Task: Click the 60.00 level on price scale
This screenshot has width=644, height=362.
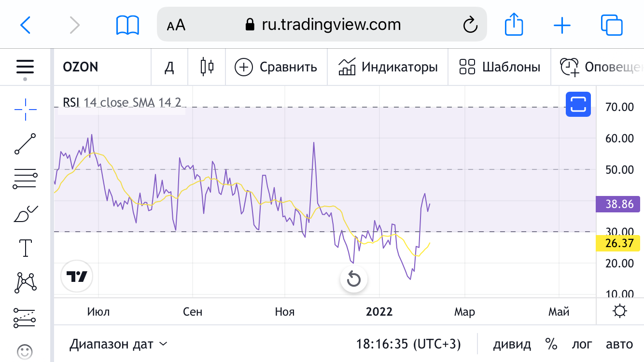Action: (x=620, y=138)
